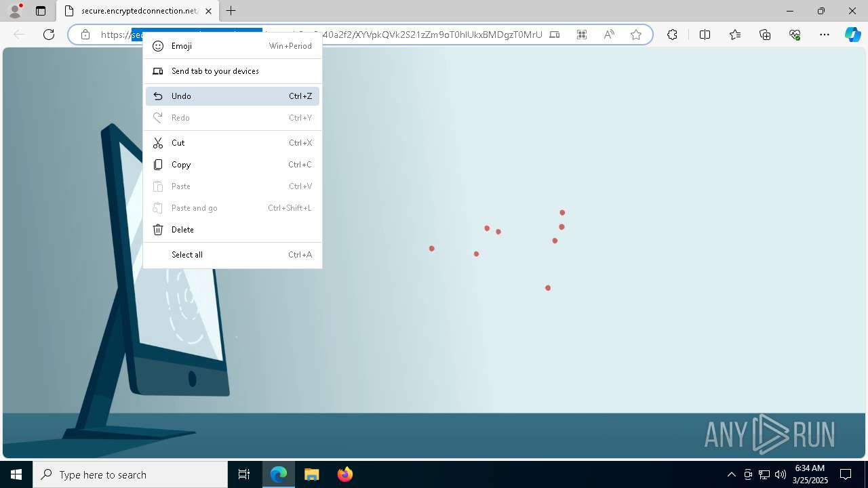Open the profile avatar icon
The image size is (868, 488).
click(15, 11)
